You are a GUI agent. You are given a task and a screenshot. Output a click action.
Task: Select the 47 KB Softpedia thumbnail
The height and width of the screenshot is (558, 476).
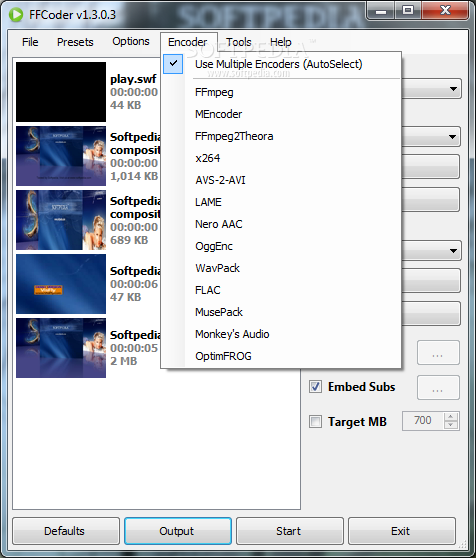click(x=61, y=284)
